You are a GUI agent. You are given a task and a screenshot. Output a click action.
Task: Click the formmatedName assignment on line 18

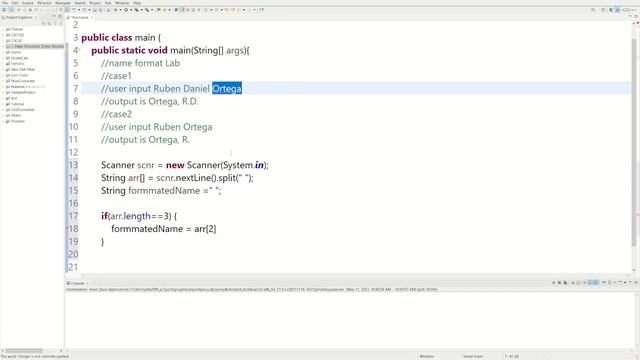click(x=164, y=229)
